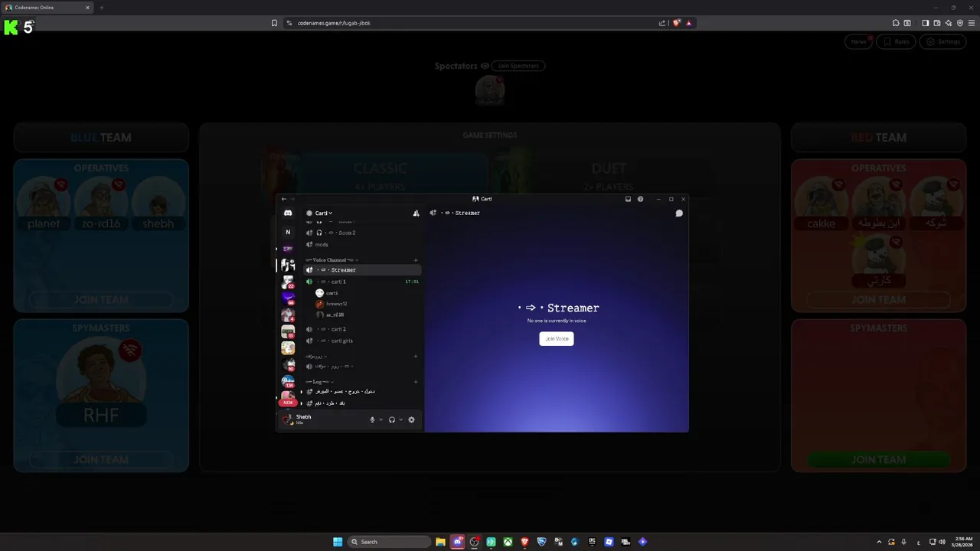Select the Streamer voice channel

pyautogui.click(x=363, y=270)
